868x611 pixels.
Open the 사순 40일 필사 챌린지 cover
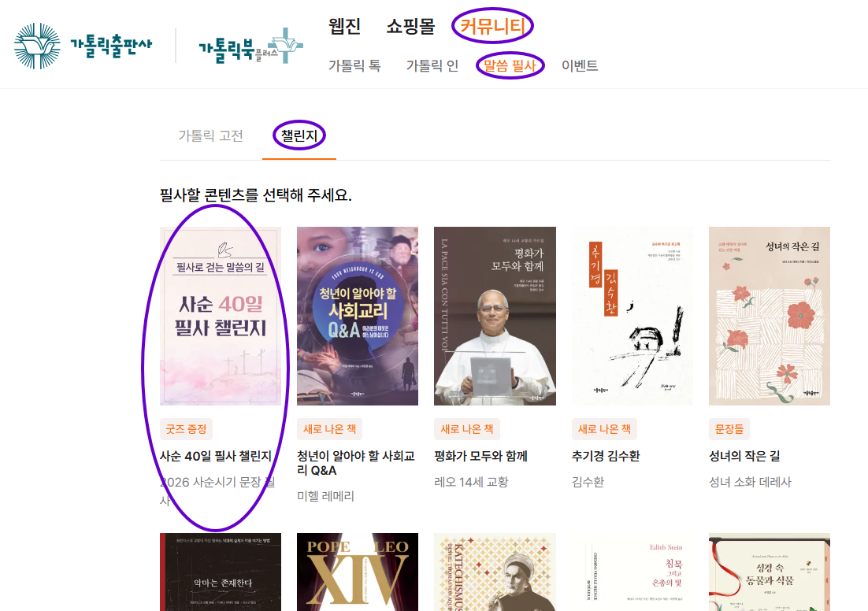coord(221,316)
